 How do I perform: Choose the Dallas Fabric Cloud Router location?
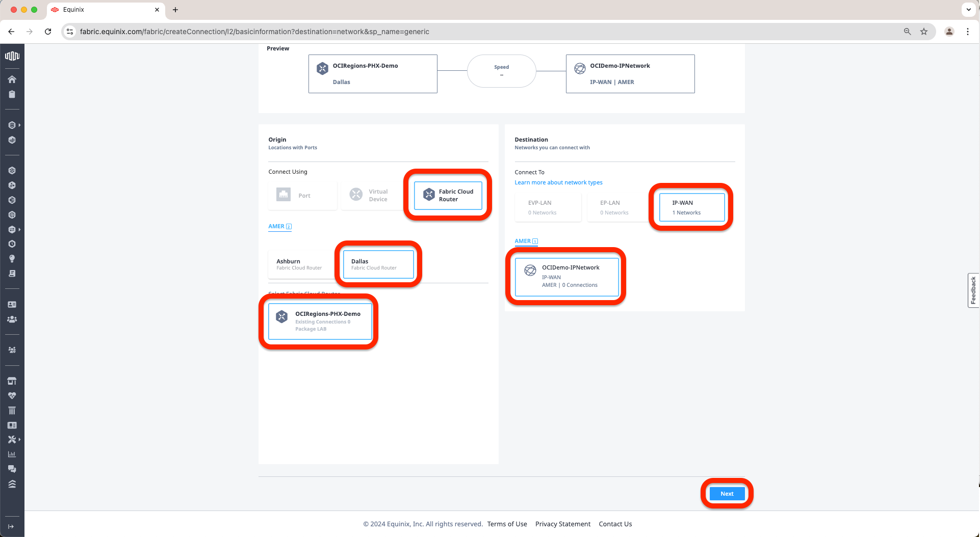[378, 264]
